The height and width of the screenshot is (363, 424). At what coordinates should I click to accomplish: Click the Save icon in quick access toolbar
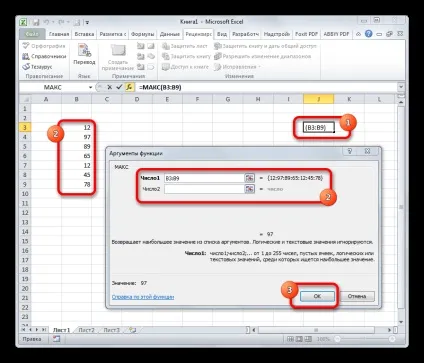(35, 22)
